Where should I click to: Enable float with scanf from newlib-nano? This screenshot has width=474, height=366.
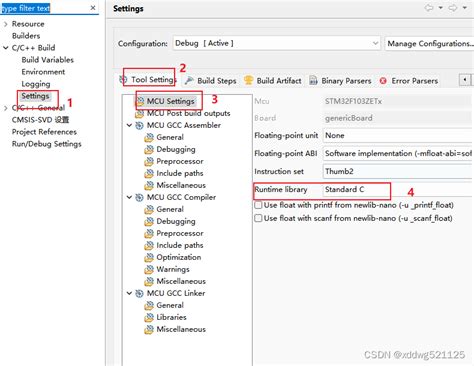[258, 218]
